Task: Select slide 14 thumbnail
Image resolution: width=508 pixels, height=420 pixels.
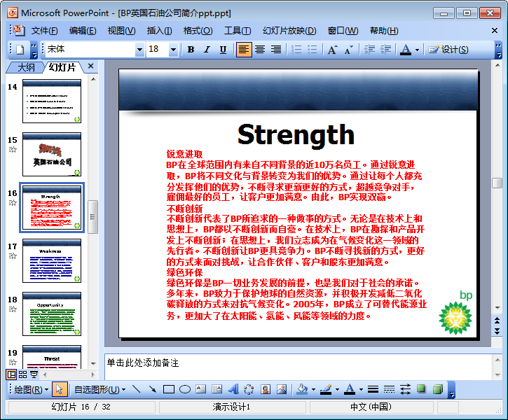Action: pos(52,101)
